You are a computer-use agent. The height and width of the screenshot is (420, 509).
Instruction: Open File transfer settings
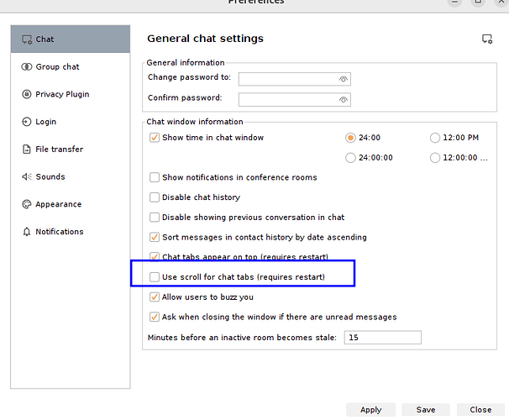coord(59,150)
